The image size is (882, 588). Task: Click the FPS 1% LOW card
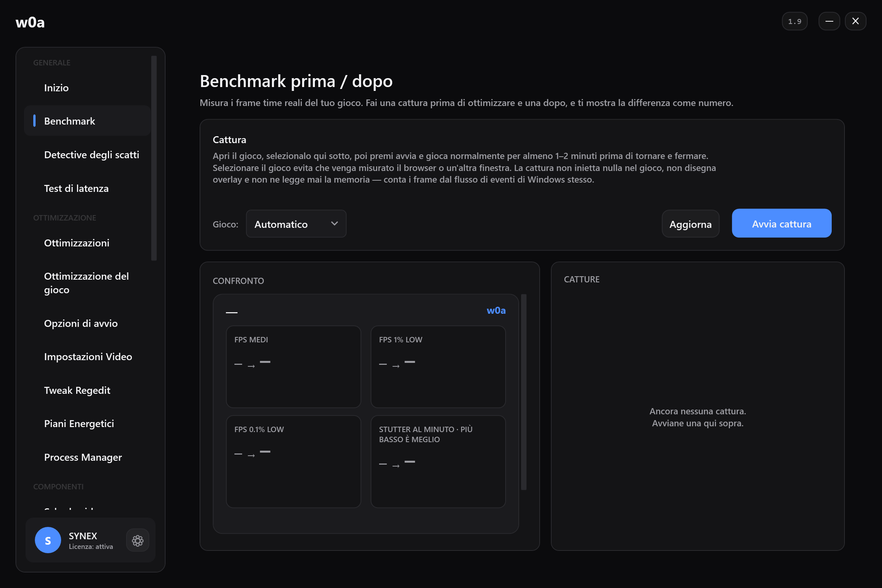click(438, 367)
